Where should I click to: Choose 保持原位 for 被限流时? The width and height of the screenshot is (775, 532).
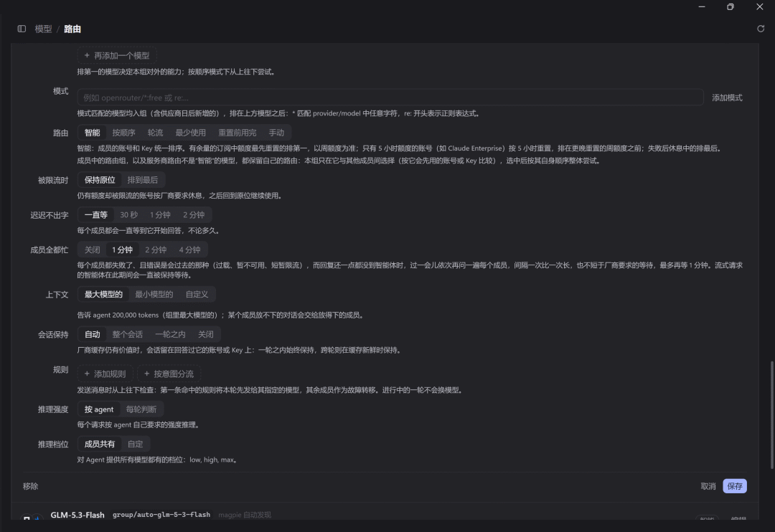point(99,180)
